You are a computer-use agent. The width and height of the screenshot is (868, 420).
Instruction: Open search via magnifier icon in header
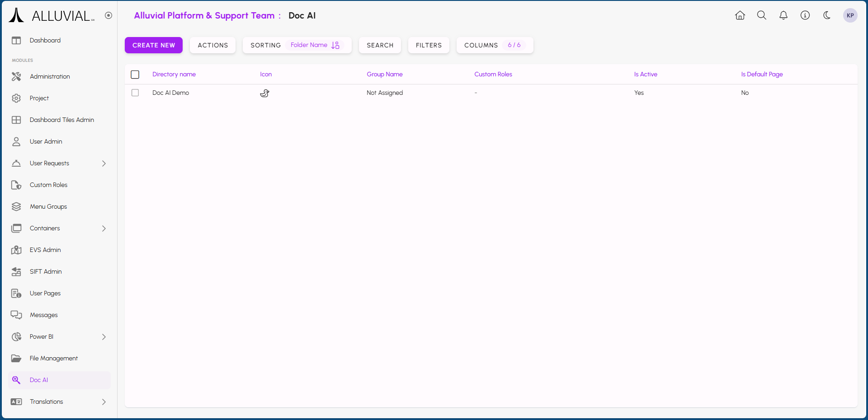point(761,15)
